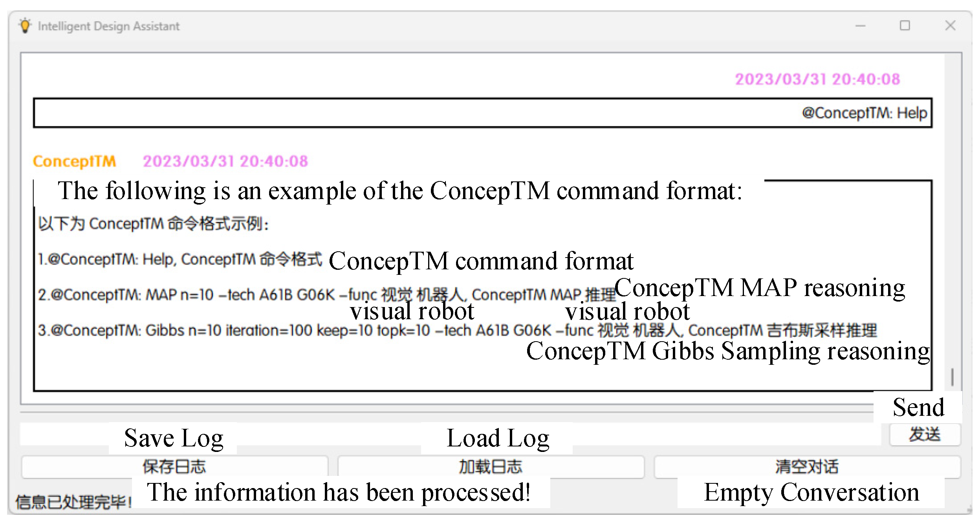980x523 pixels.
Task: Maximize the Intelligent Design Assistant window
Action: click(x=905, y=26)
